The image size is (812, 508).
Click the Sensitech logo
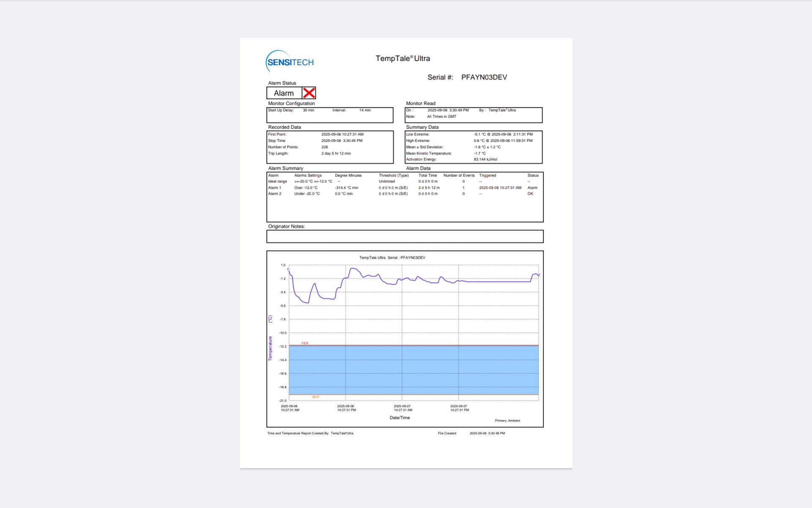(x=290, y=62)
